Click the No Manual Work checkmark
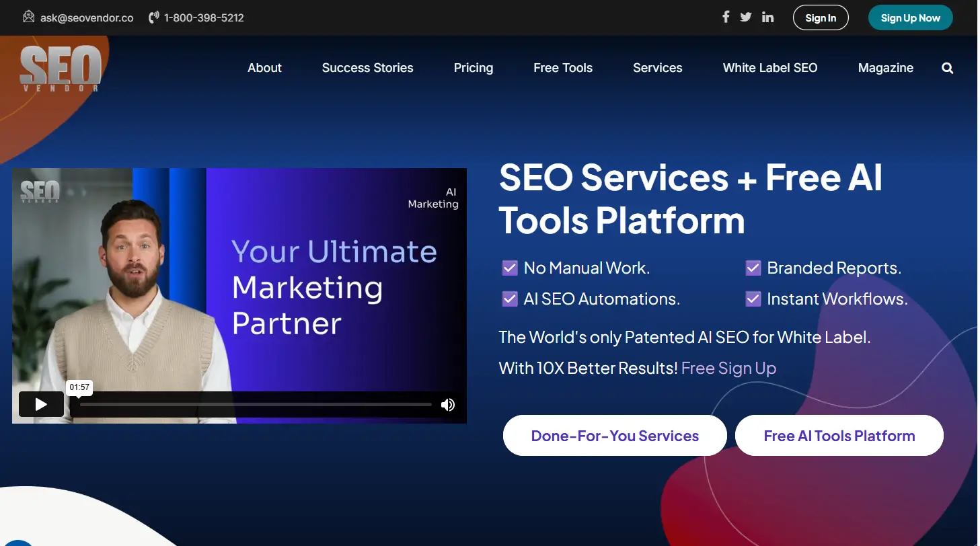 [510, 268]
